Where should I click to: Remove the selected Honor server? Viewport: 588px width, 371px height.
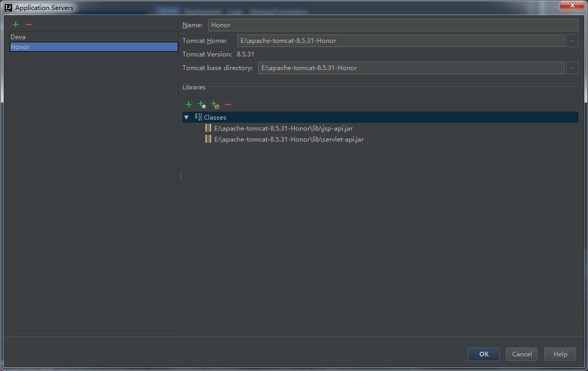coord(28,24)
